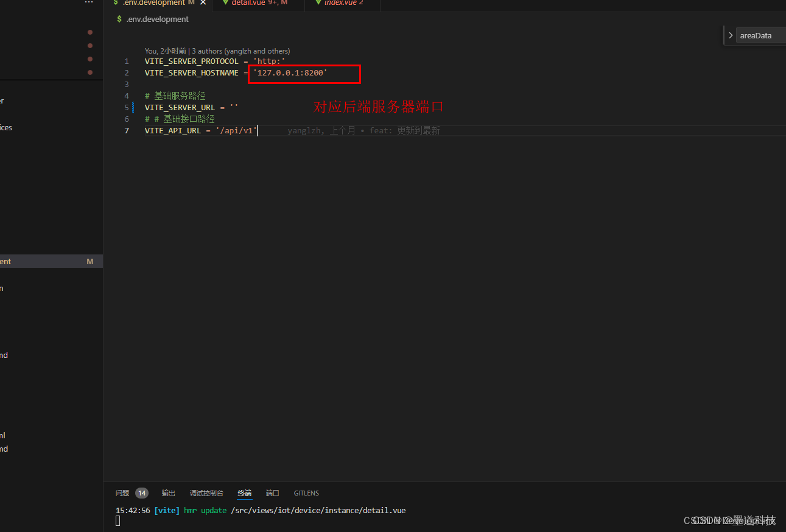The width and height of the screenshot is (786, 532).
Task: Select .env.development in the breadcrumb path
Action: 158,19
